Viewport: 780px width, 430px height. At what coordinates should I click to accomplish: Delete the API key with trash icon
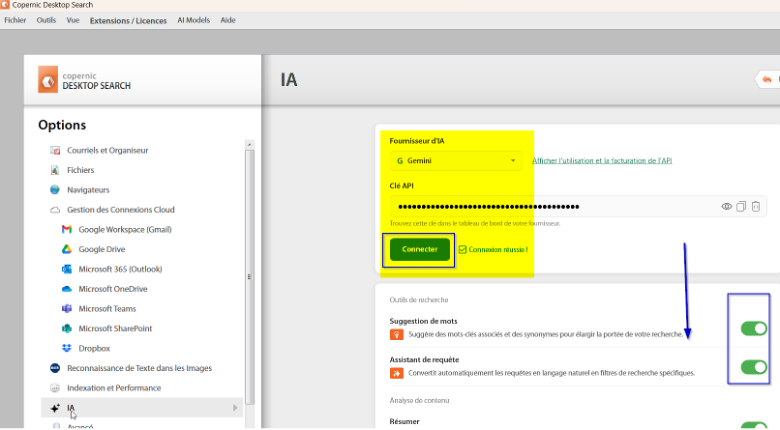point(756,206)
